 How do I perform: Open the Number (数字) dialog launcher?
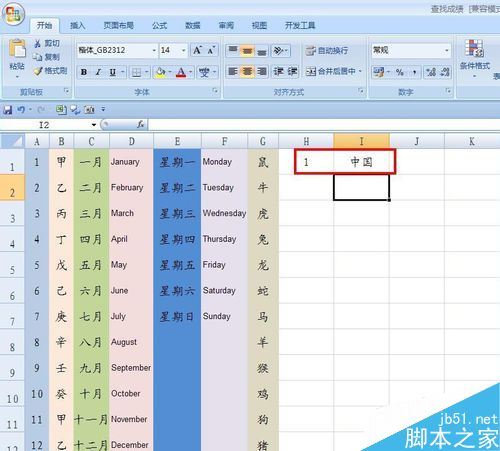448,90
